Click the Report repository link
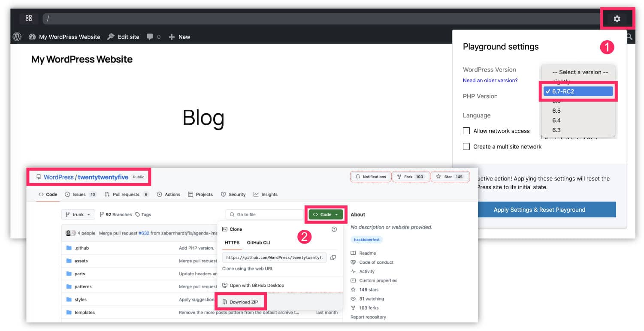 tap(368, 317)
